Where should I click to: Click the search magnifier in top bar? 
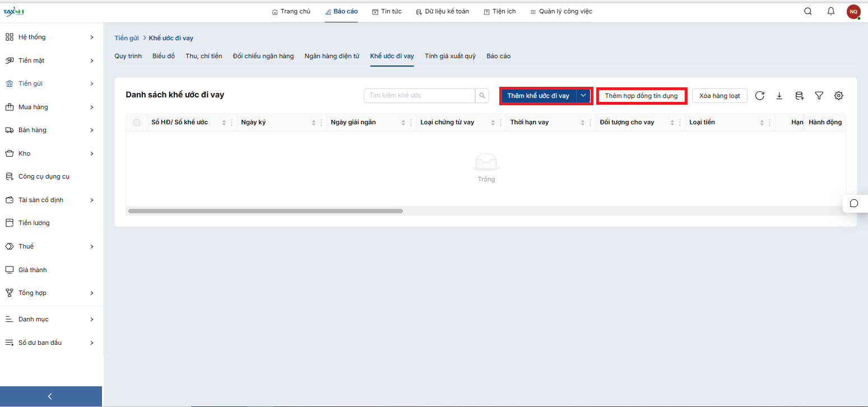point(808,11)
